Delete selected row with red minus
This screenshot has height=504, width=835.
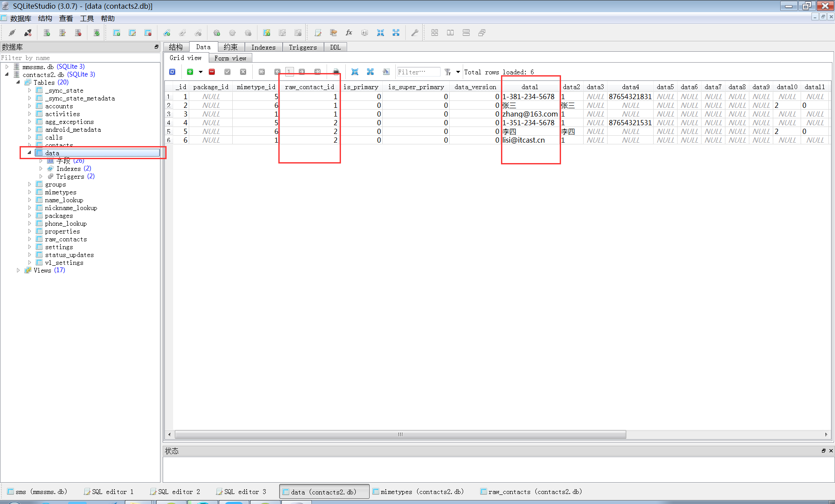click(x=212, y=72)
